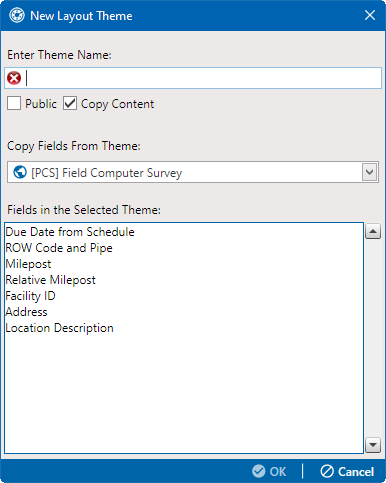The image size is (386, 483).
Task: Click inside the Enter Theme Name field
Action: [193, 78]
